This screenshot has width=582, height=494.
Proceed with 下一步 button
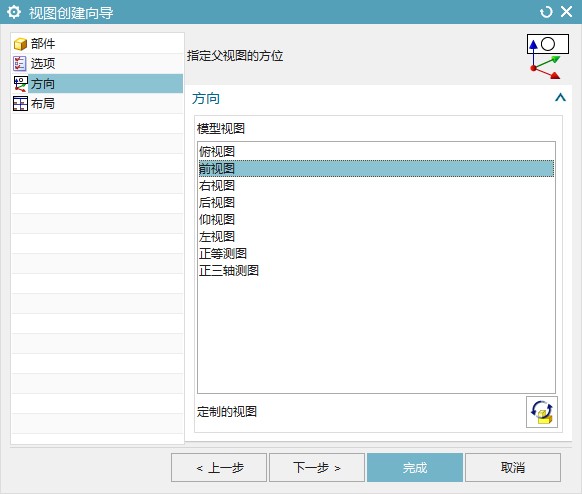click(317, 468)
